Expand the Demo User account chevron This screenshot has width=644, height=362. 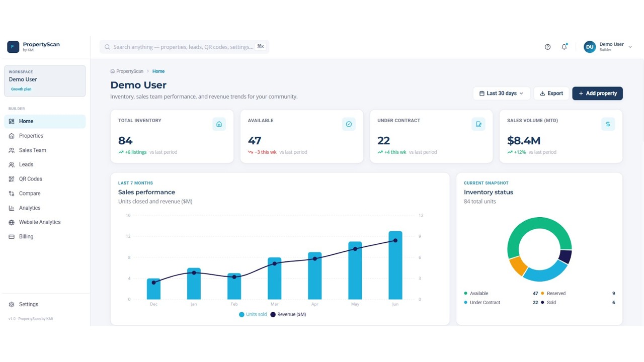(630, 47)
